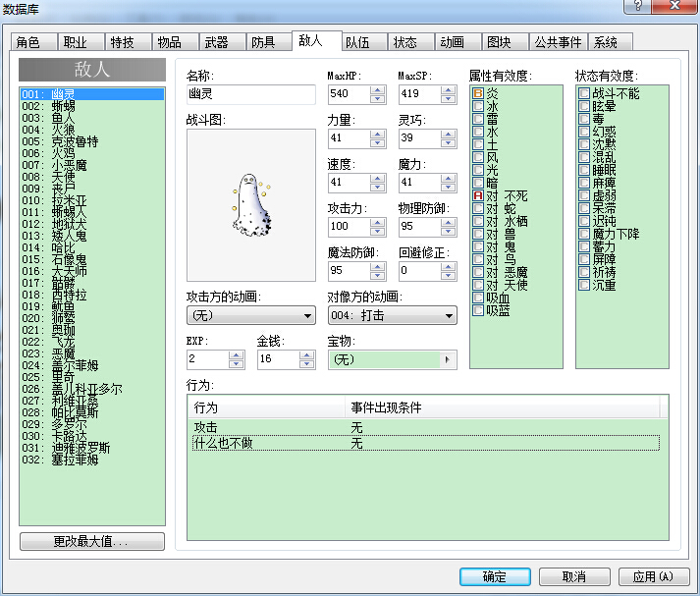Click the help question mark button
The height and width of the screenshot is (596, 700).
coord(637,6)
